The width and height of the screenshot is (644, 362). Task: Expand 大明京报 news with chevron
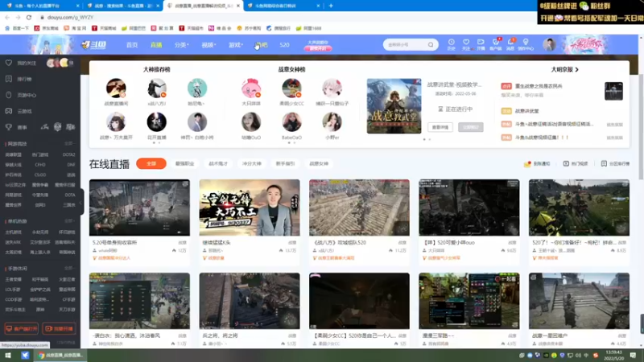pos(576,70)
